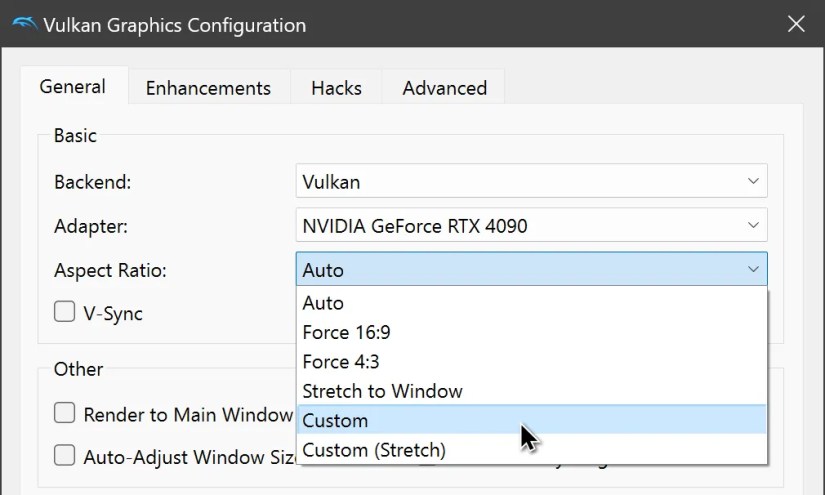Click the Dolphin logo icon in title bar

[x=24, y=24]
